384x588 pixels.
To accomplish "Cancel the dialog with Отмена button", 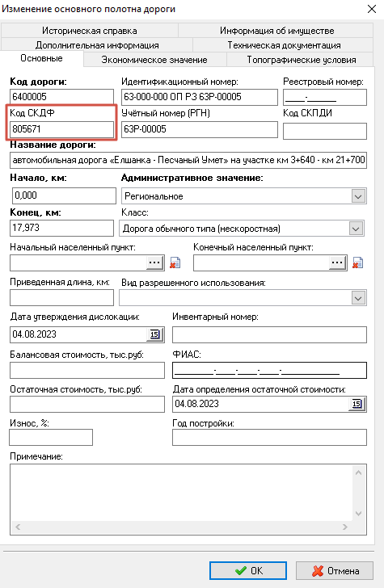I will click(335, 571).
